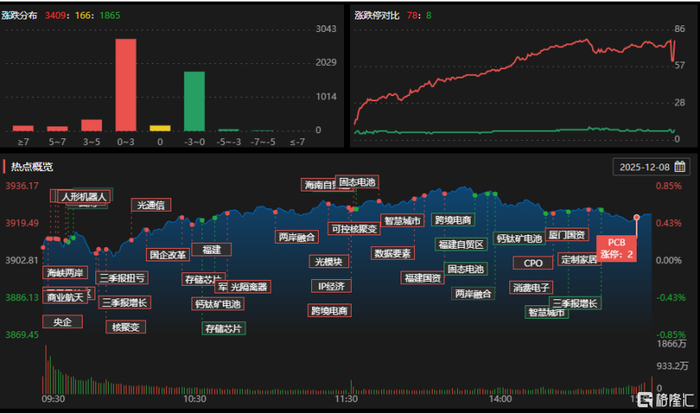Open the IP经济 hotspot tag

coord(331,286)
